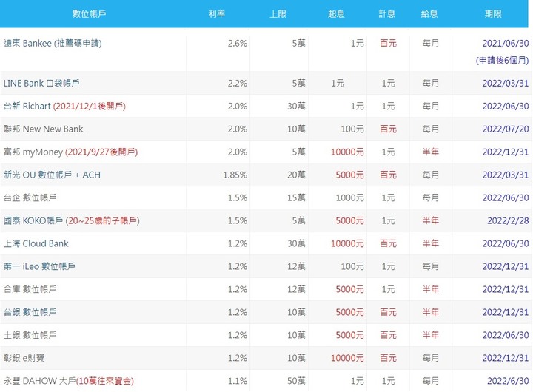Open the 遠東 Bankee account link

[53, 44]
